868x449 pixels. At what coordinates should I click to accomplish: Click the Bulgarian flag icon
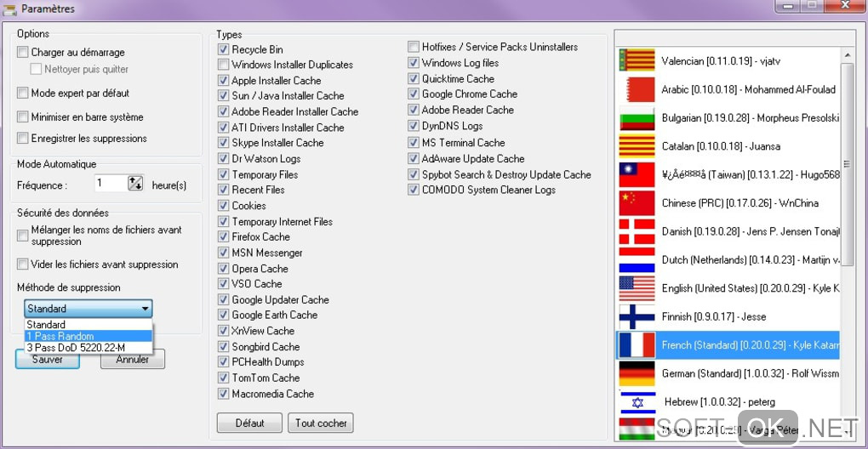click(x=637, y=118)
